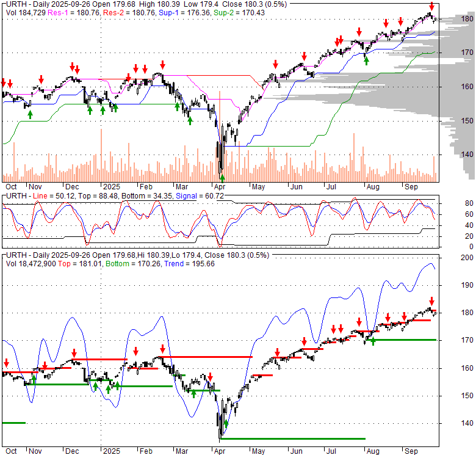The image size is (476, 455).
Task: Click the Vol 18,472,900 value
Action: 31,264
